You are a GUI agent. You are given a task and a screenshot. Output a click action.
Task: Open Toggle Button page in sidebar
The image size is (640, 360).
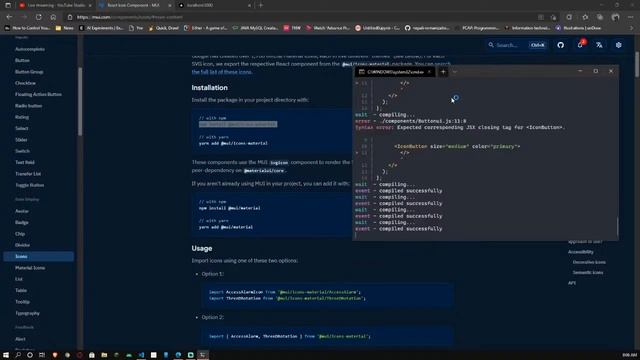tap(29, 185)
